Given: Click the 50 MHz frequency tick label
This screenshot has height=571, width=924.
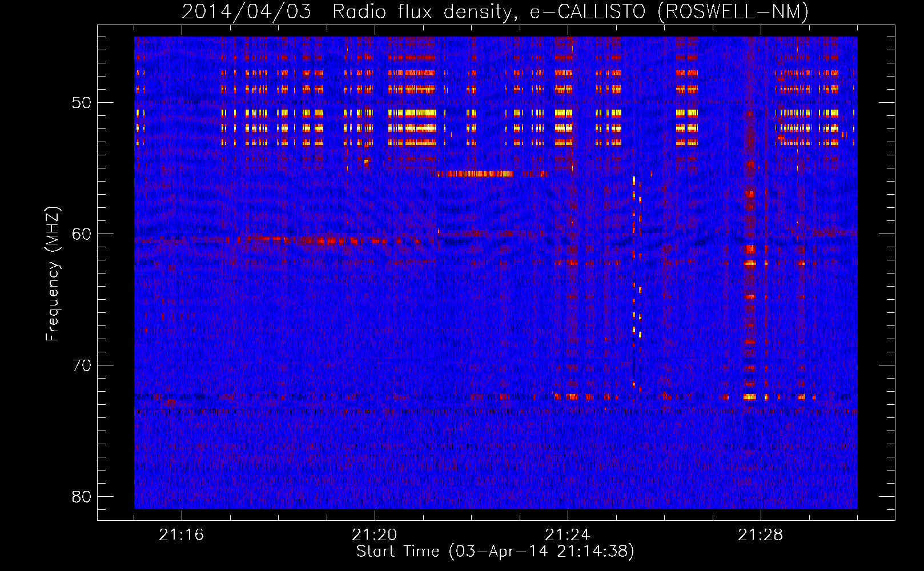Looking at the screenshot, I should click(x=82, y=103).
